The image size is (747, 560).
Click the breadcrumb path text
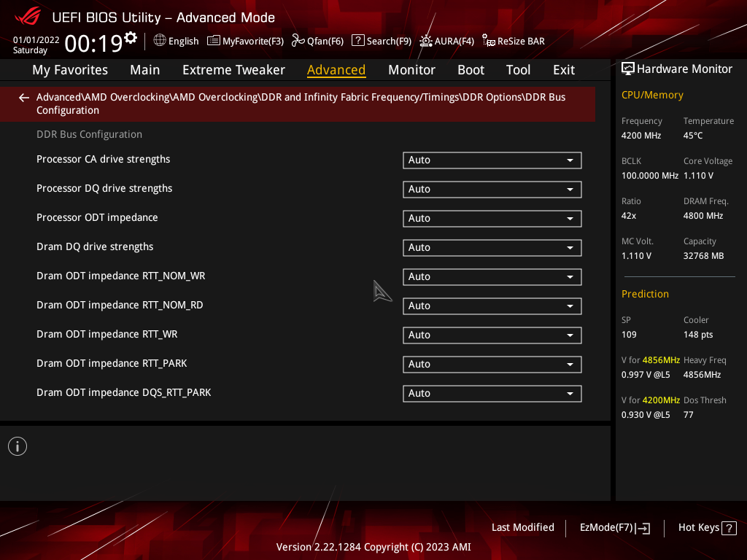(301, 104)
